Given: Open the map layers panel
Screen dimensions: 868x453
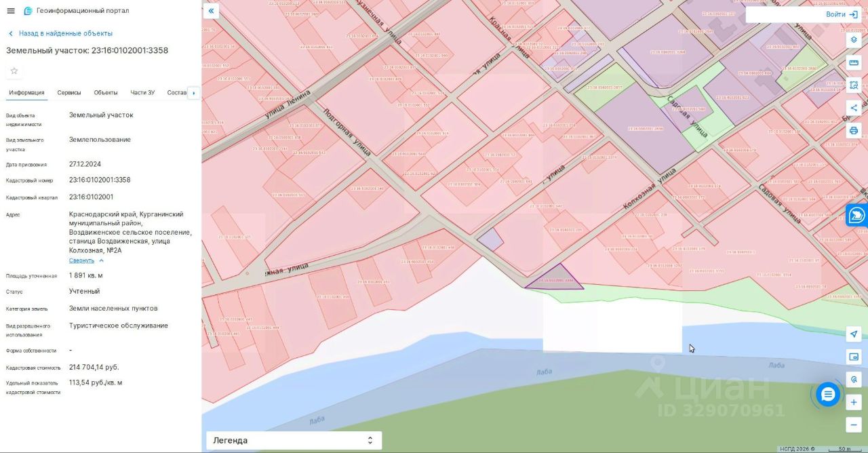Looking at the screenshot, I should pyautogui.click(x=854, y=39).
